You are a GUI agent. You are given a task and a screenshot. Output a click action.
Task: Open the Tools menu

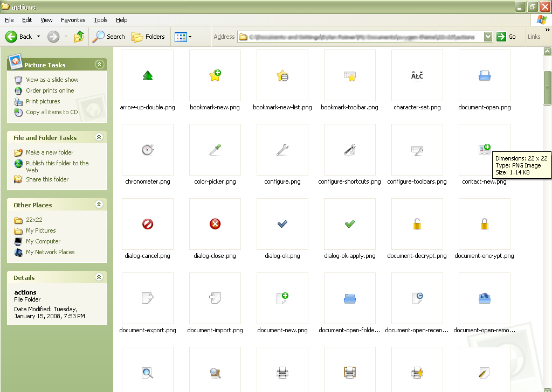point(100,20)
